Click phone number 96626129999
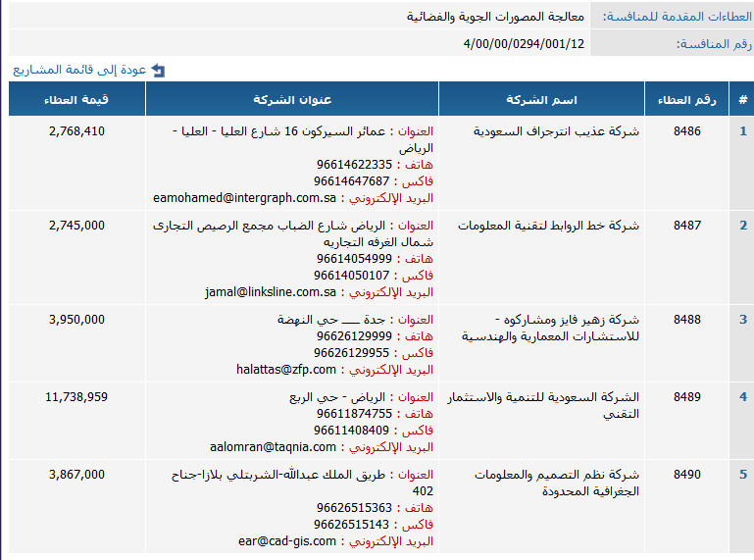Screen dimensions: 754x560 (x=354, y=335)
